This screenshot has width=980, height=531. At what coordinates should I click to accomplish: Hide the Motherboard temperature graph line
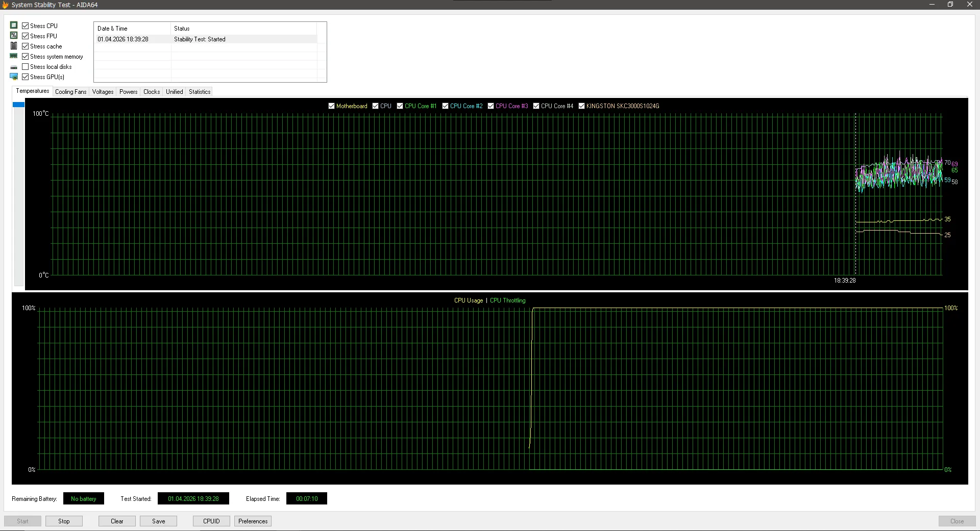click(332, 106)
